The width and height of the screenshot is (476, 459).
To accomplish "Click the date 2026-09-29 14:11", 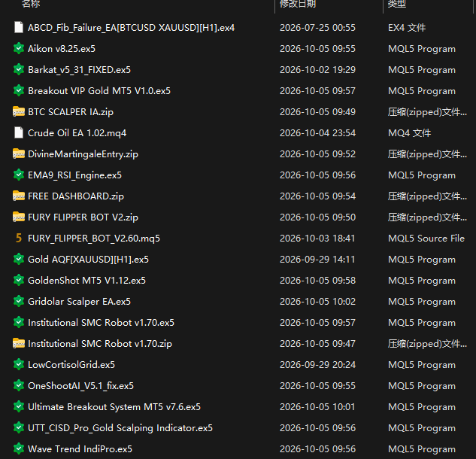I will [x=317, y=260].
